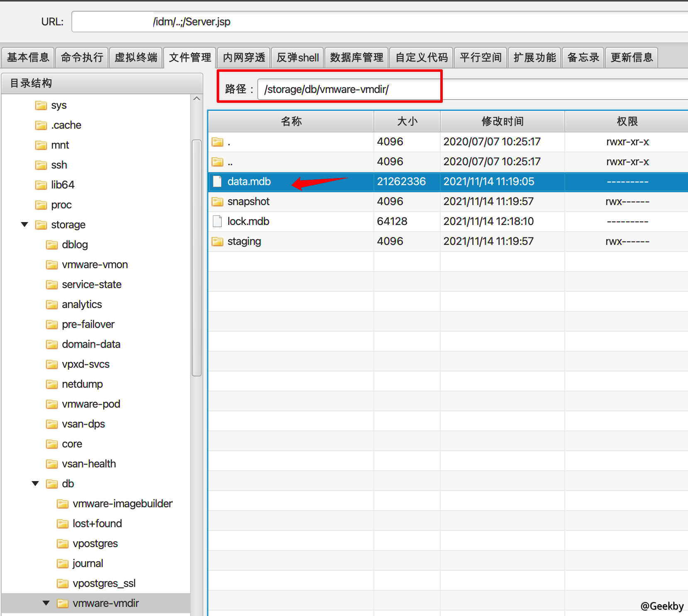Click the snapshot folder icon in file list
688x616 pixels.
[x=217, y=202]
